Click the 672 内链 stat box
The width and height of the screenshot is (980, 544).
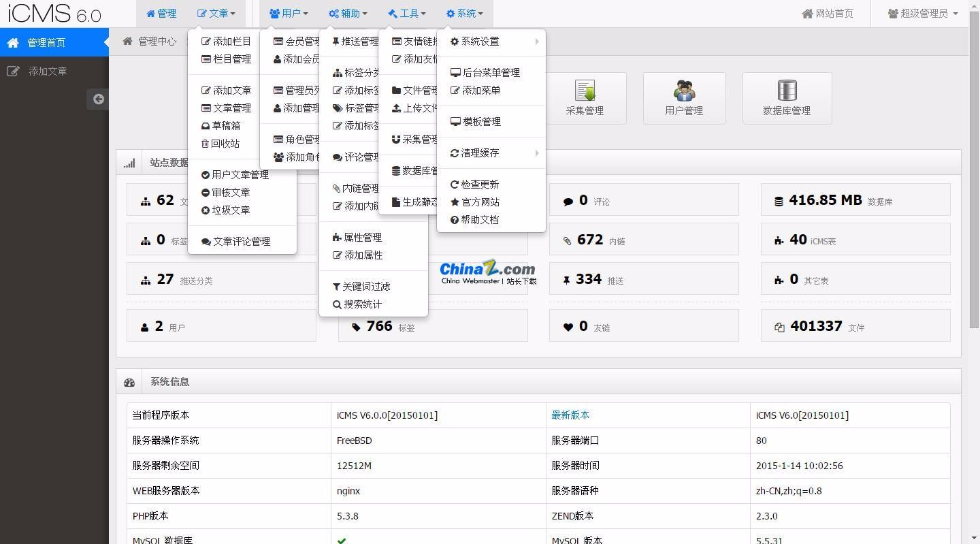pos(644,240)
